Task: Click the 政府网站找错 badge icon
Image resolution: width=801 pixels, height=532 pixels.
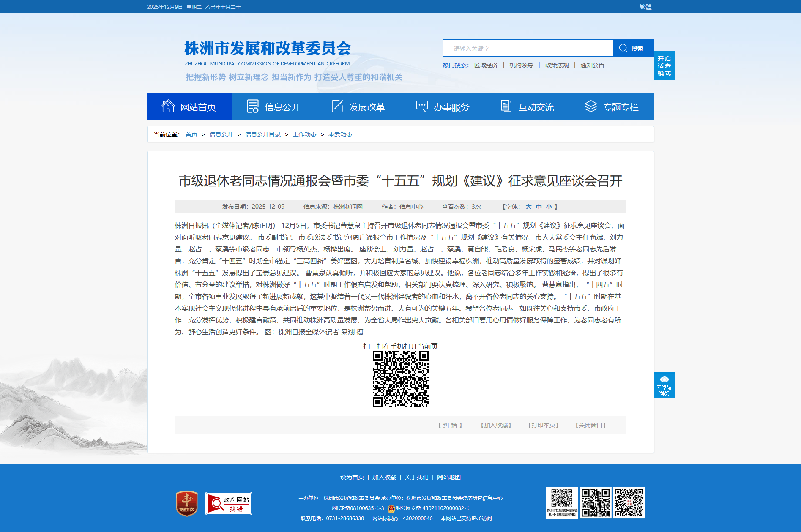Action: tap(229, 503)
